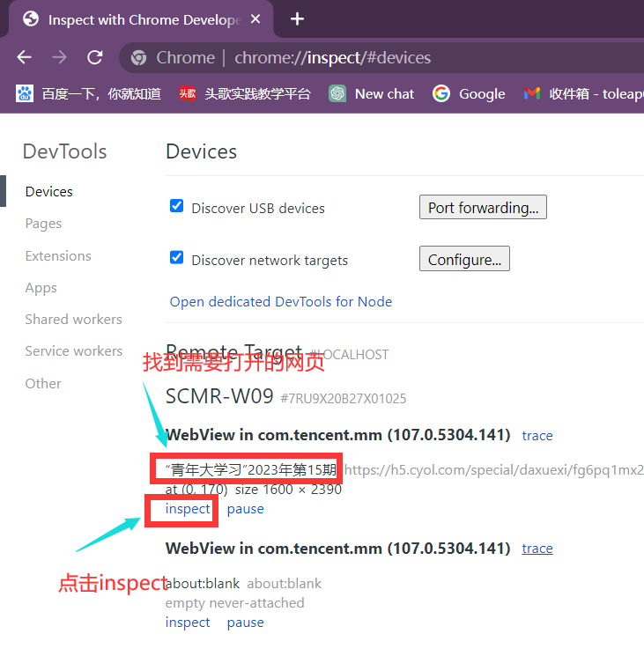Open the Google bookmark

click(469, 93)
